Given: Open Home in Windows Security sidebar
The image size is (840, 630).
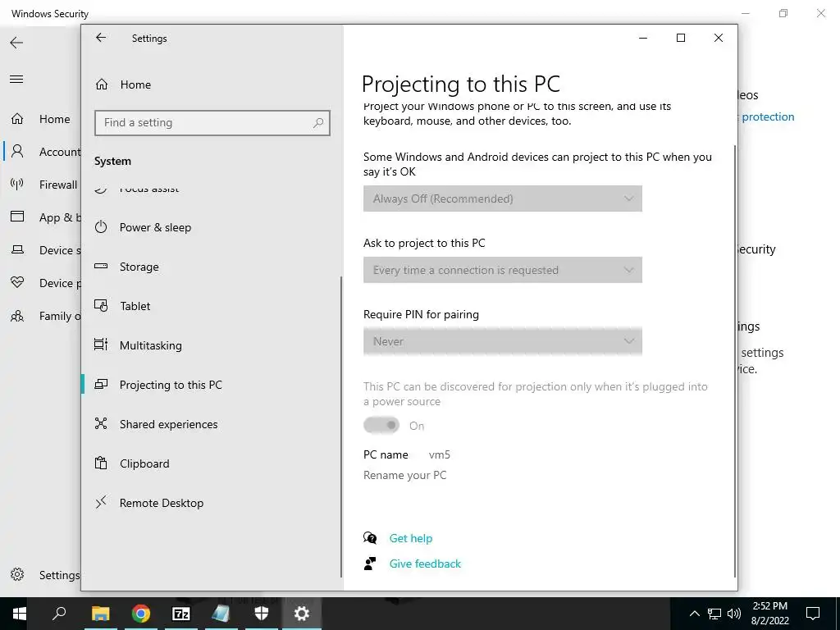Looking at the screenshot, I should (x=41, y=119).
